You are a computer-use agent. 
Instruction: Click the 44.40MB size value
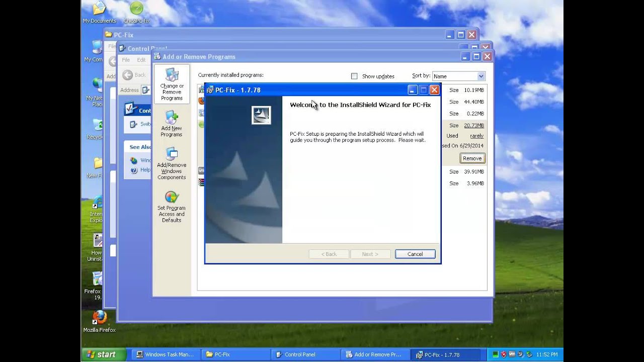[x=474, y=102]
